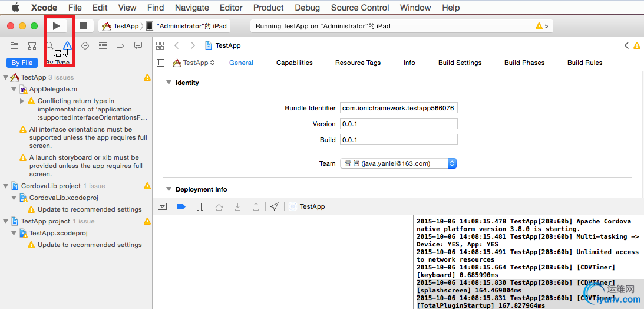
Task: Select the launch storyboard warning
Action: (84, 166)
